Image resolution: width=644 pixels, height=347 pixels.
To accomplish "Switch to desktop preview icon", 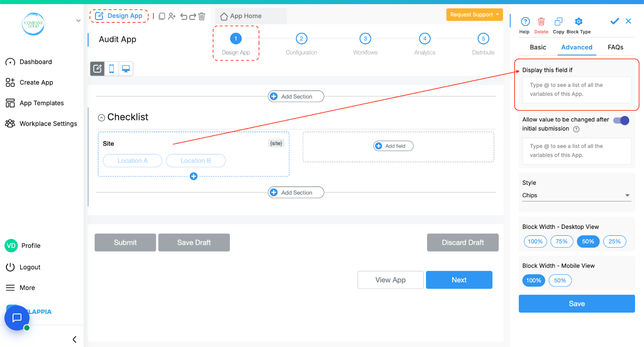I will point(126,69).
